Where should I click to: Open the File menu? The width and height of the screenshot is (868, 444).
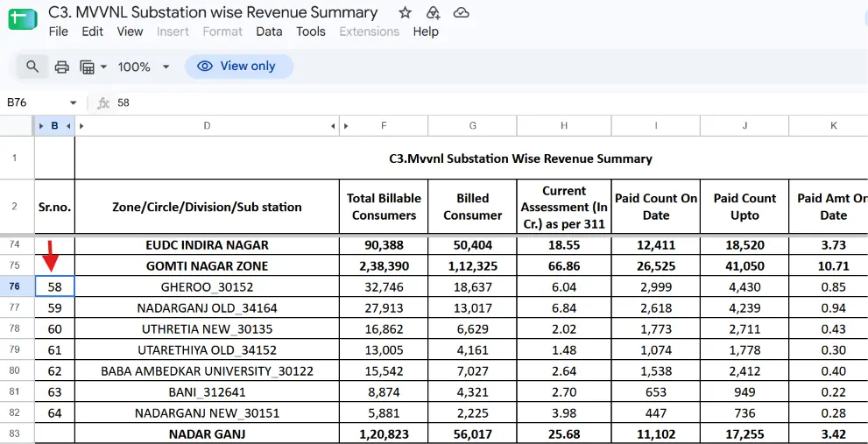pos(58,32)
